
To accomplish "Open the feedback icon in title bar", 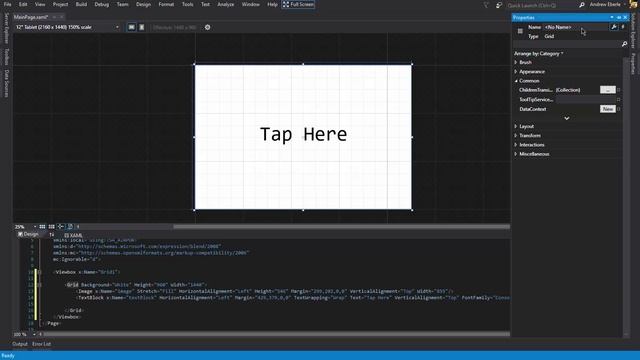I will pos(499,5).
